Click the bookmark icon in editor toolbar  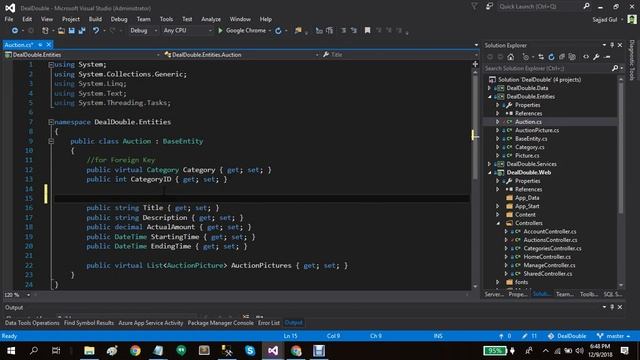click(367, 31)
